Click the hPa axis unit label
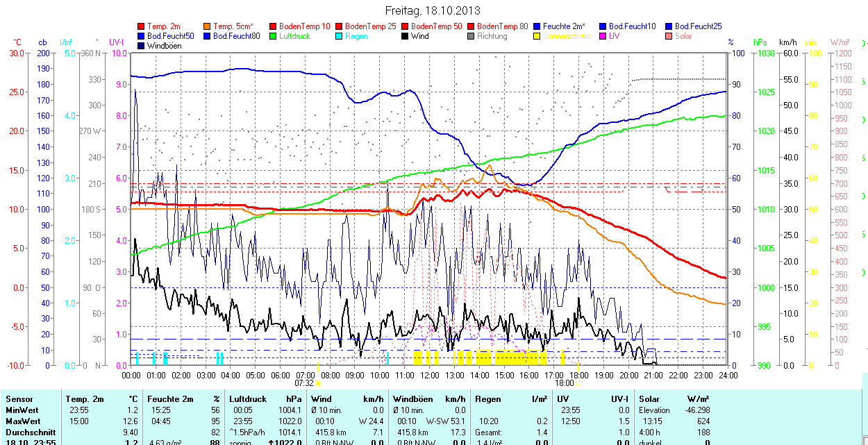868x445 pixels. (760, 42)
